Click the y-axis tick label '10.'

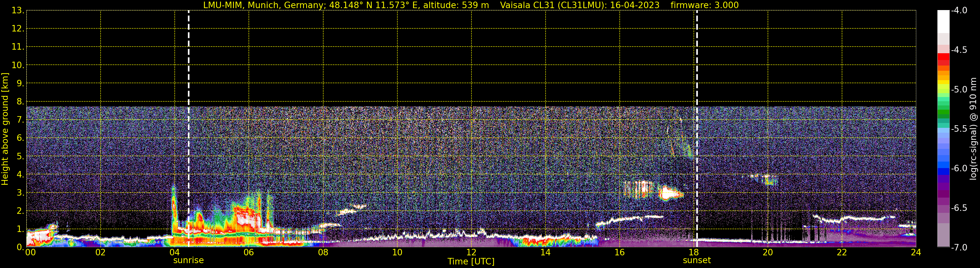[x=18, y=65]
